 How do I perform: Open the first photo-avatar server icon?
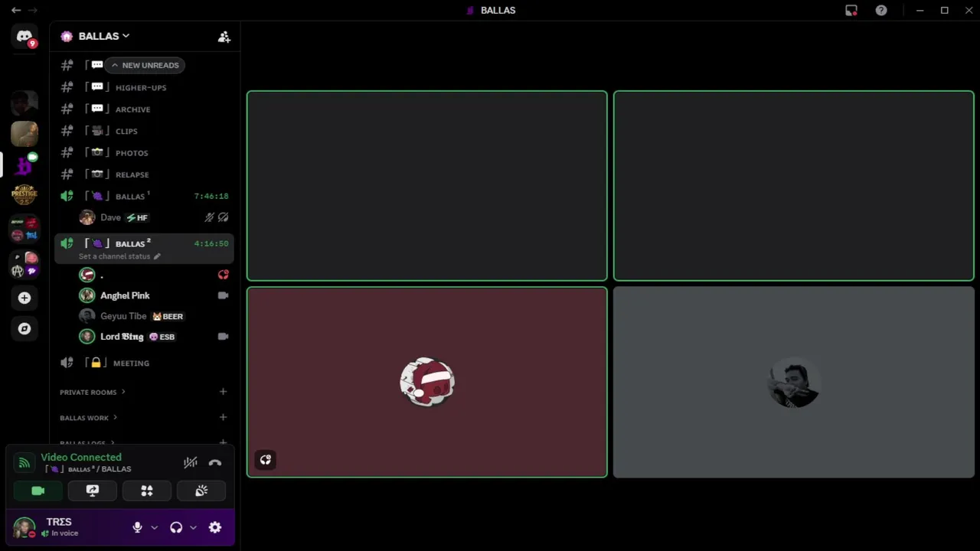[x=24, y=103]
